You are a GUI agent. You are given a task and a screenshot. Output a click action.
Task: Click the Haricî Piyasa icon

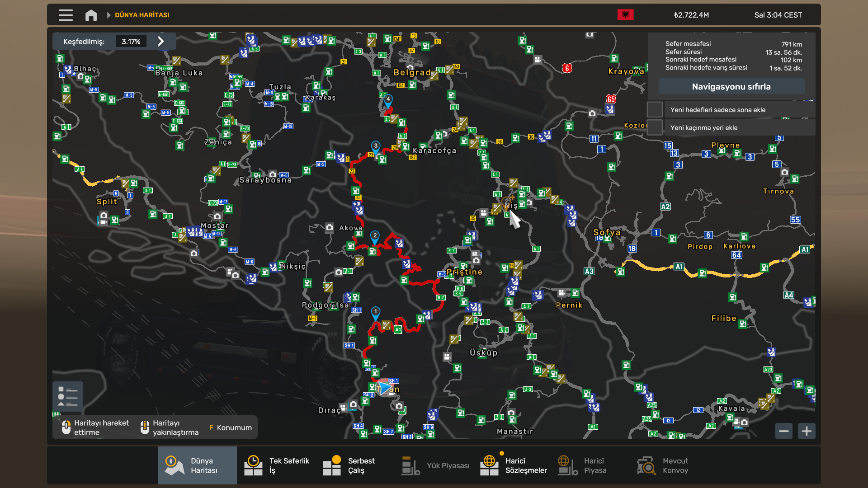(567, 465)
